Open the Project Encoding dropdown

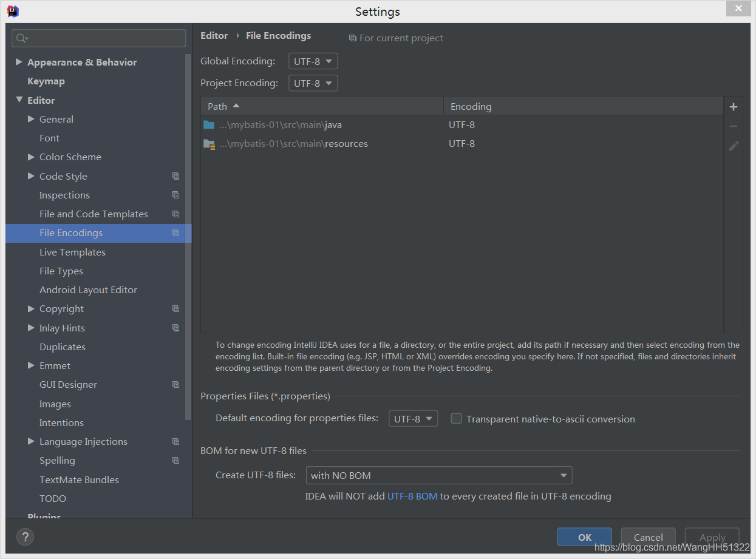click(313, 83)
